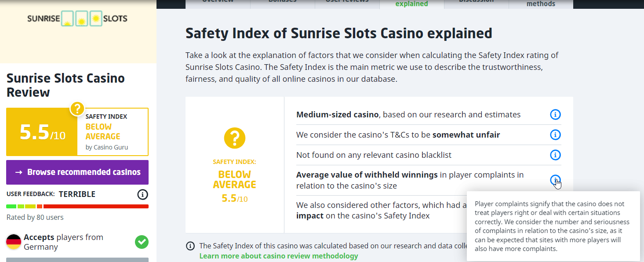This screenshot has width=644, height=262.
Task: Click info icon for withheld winnings row
Action: tap(555, 180)
